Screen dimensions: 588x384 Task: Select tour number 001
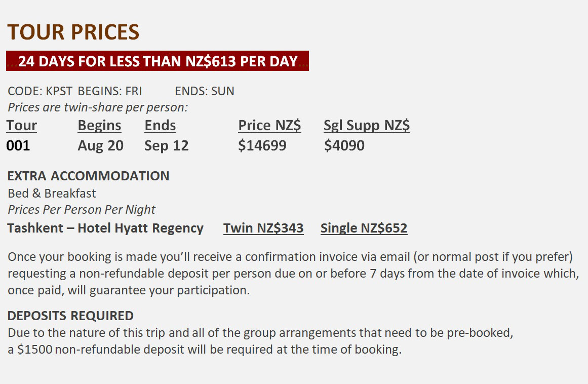coord(18,146)
